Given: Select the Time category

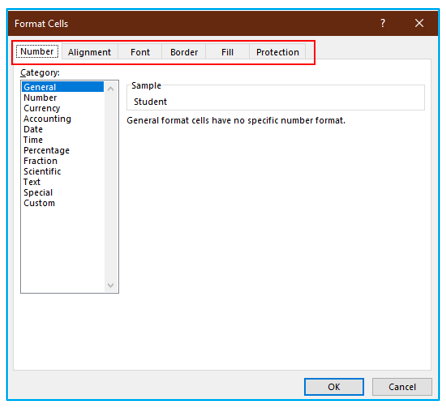Looking at the screenshot, I should [x=63, y=140].
